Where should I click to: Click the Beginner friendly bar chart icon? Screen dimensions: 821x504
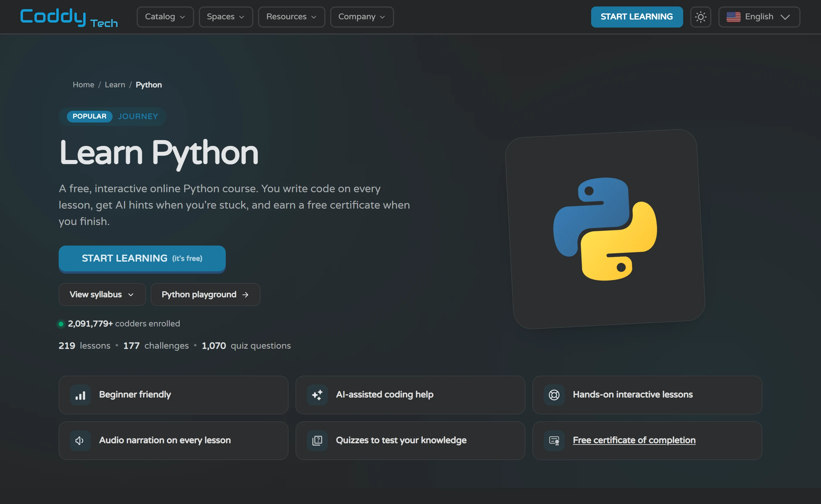(x=80, y=395)
